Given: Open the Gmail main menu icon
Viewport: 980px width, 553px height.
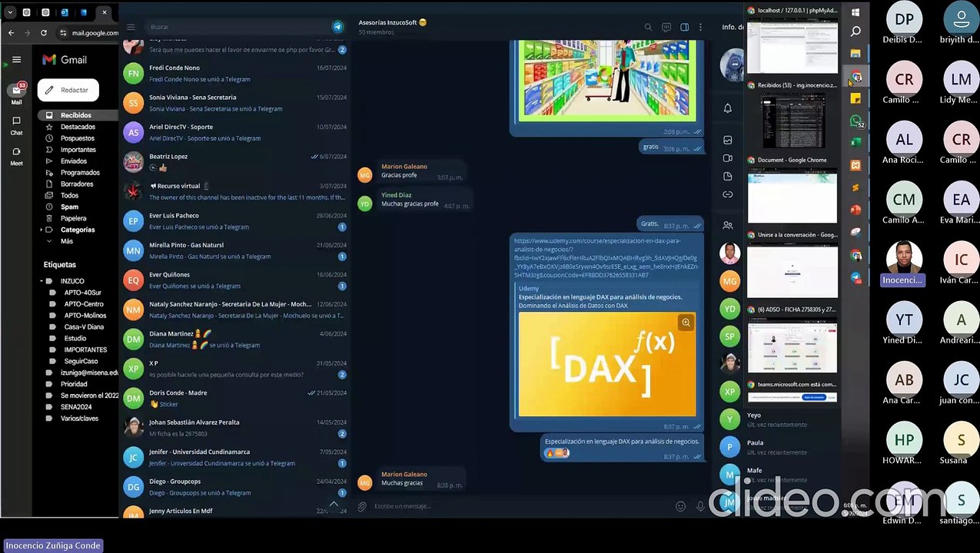Looking at the screenshot, I should coord(17,60).
